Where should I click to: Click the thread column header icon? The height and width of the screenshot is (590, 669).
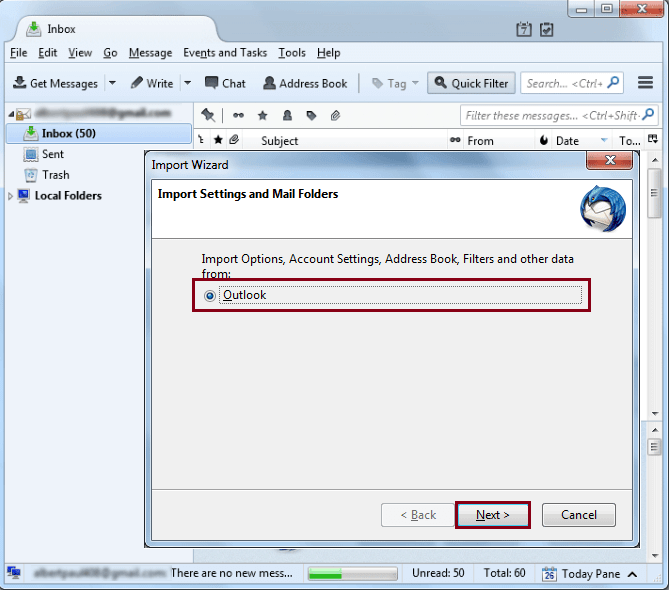[201, 140]
